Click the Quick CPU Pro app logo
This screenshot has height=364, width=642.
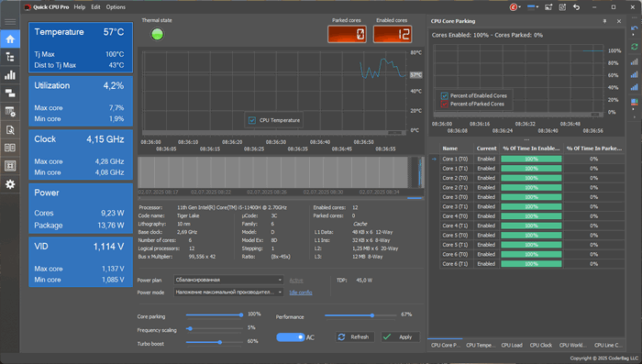coord(28,7)
